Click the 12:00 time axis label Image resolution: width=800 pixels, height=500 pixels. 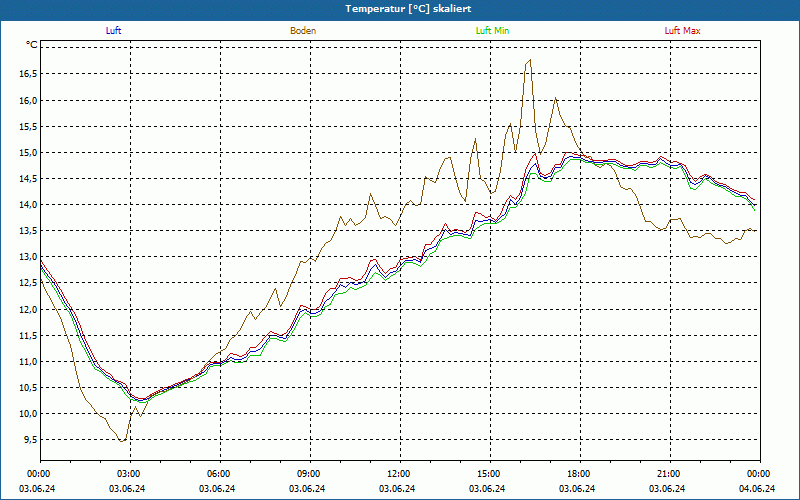tap(399, 474)
